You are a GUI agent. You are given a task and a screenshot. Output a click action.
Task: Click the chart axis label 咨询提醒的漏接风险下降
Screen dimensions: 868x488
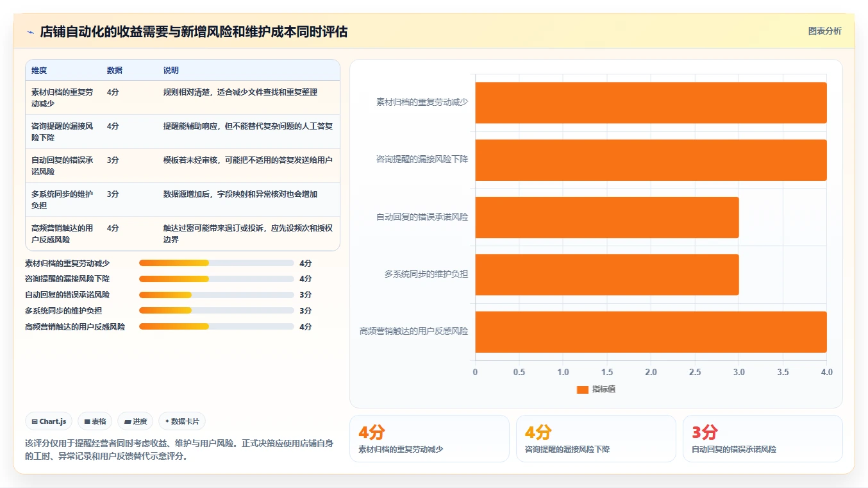[x=422, y=159]
